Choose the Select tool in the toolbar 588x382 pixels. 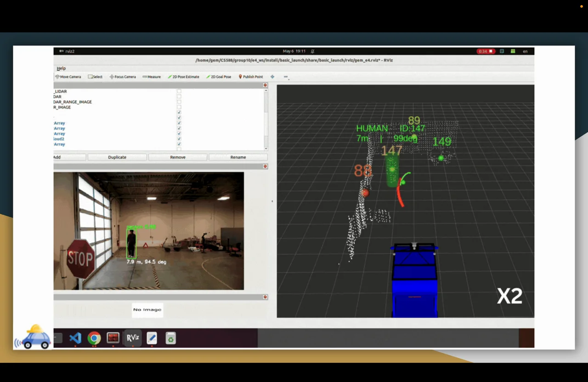click(95, 77)
